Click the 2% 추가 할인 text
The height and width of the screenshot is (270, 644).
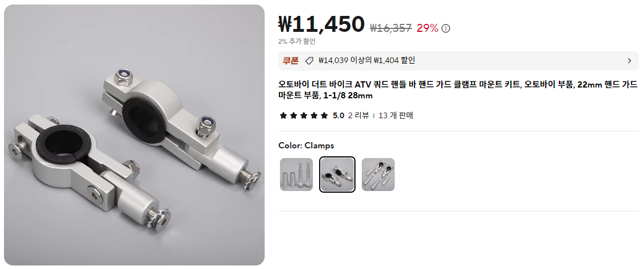coord(297,41)
